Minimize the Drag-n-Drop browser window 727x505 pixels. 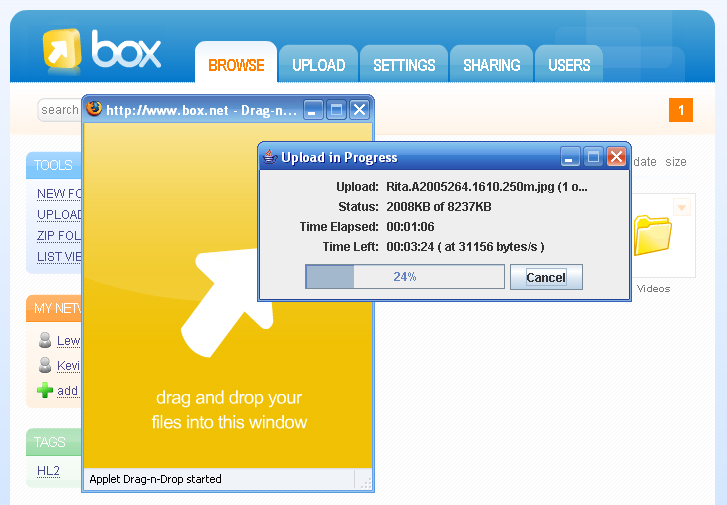point(313,109)
